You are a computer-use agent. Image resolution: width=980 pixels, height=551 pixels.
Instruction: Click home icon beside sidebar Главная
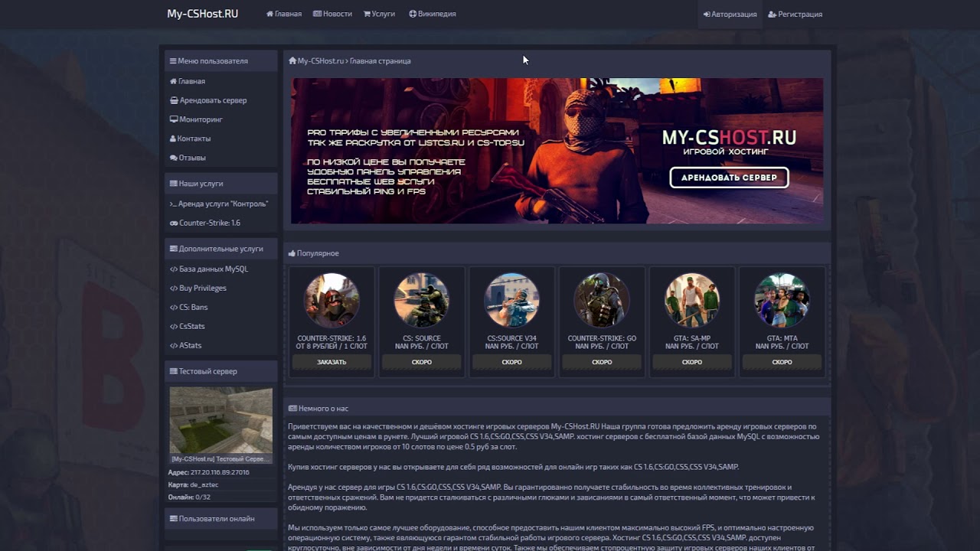pyautogui.click(x=174, y=81)
